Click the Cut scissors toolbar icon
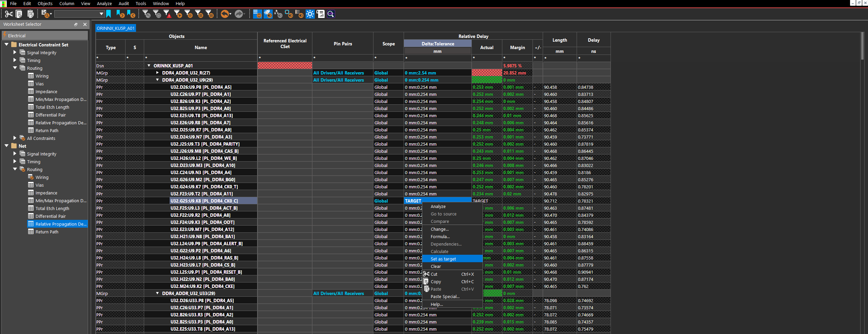Viewport: 868px width, 334px height. tap(9, 14)
